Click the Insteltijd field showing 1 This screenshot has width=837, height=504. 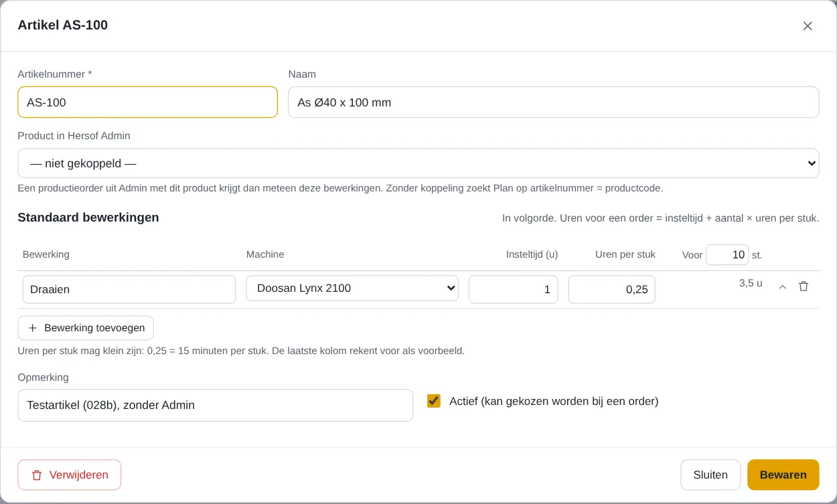click(514, 290)
